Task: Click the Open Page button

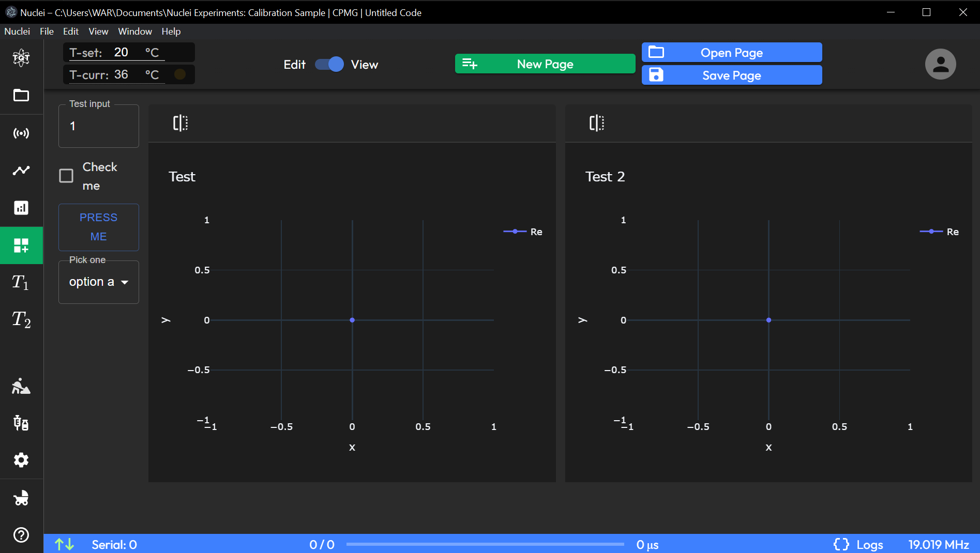Action: point(732,52)
